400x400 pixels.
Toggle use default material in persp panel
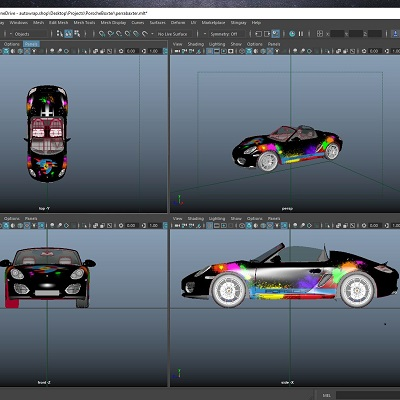click(x=256, y=51)
